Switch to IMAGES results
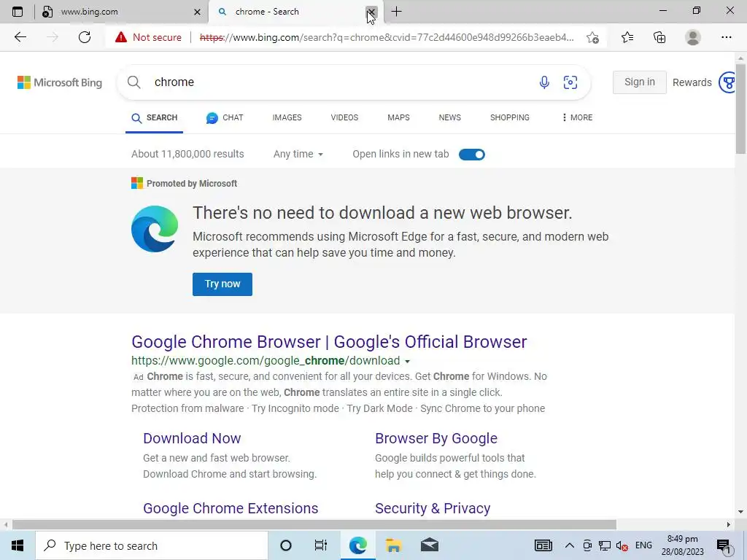This screenshot has width=747, height=560. point(287,117)
